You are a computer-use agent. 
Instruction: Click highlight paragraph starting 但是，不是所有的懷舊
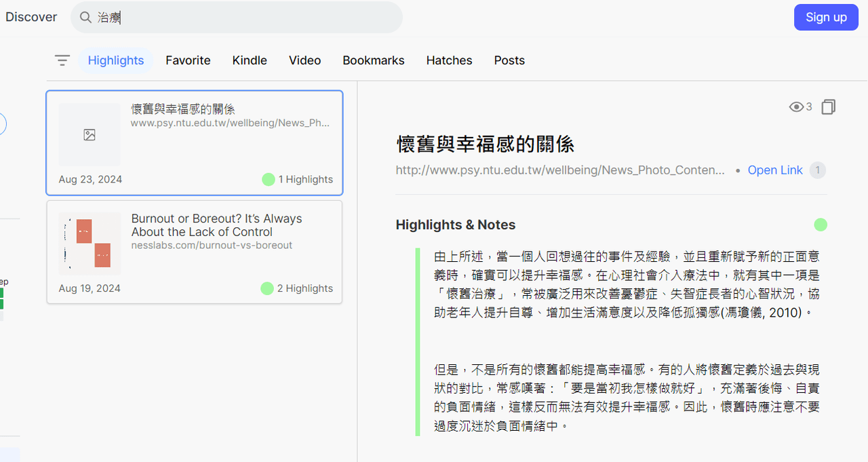(627, 398)
